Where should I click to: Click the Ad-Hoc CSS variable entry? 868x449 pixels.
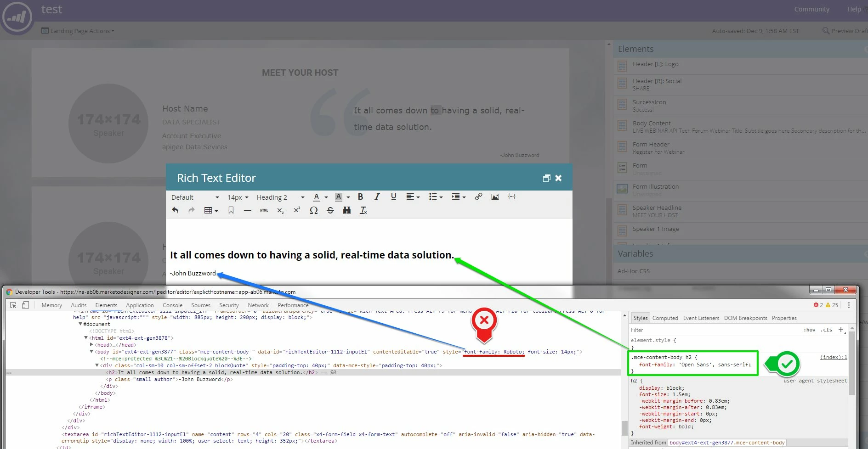coord(633,271)
